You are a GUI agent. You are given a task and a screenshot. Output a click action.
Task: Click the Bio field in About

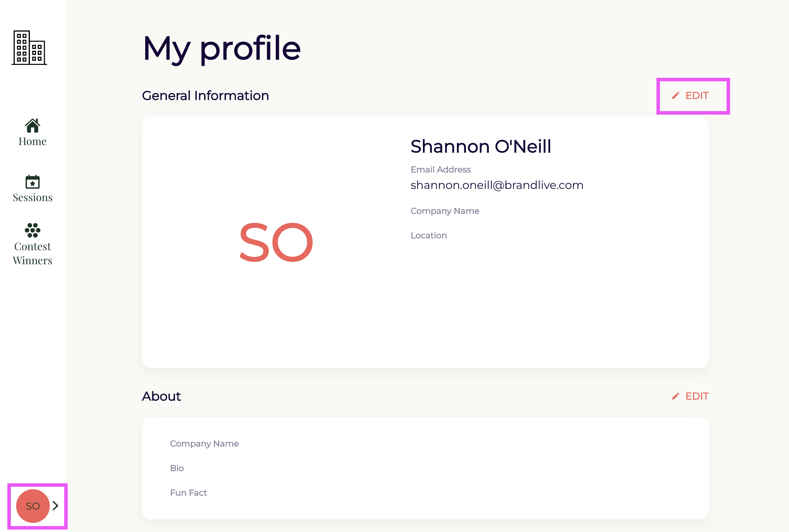177,468
